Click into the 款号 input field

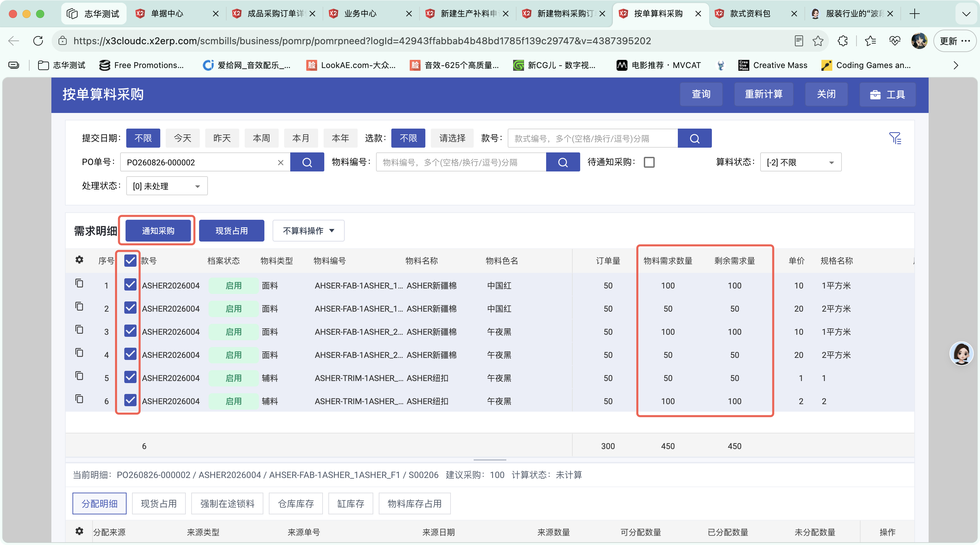[593, 138]
